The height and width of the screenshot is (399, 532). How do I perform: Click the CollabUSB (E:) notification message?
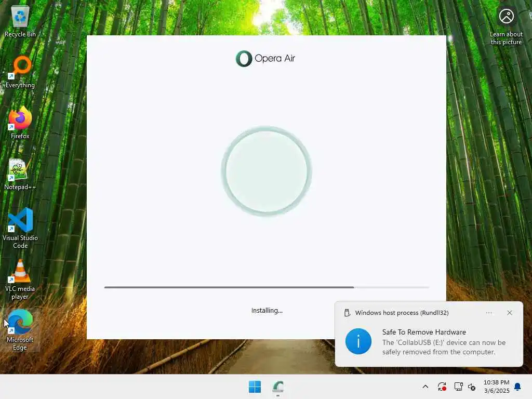click(x=444, y=347)
